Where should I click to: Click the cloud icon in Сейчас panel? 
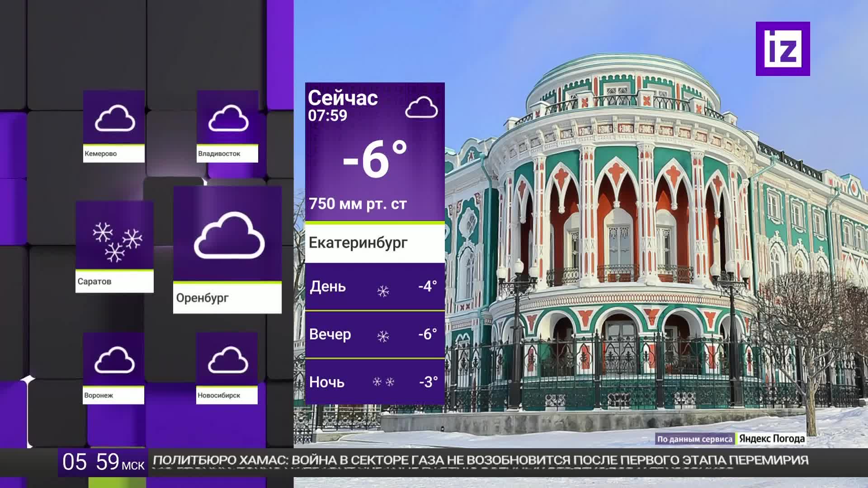(x=421, y=107)
